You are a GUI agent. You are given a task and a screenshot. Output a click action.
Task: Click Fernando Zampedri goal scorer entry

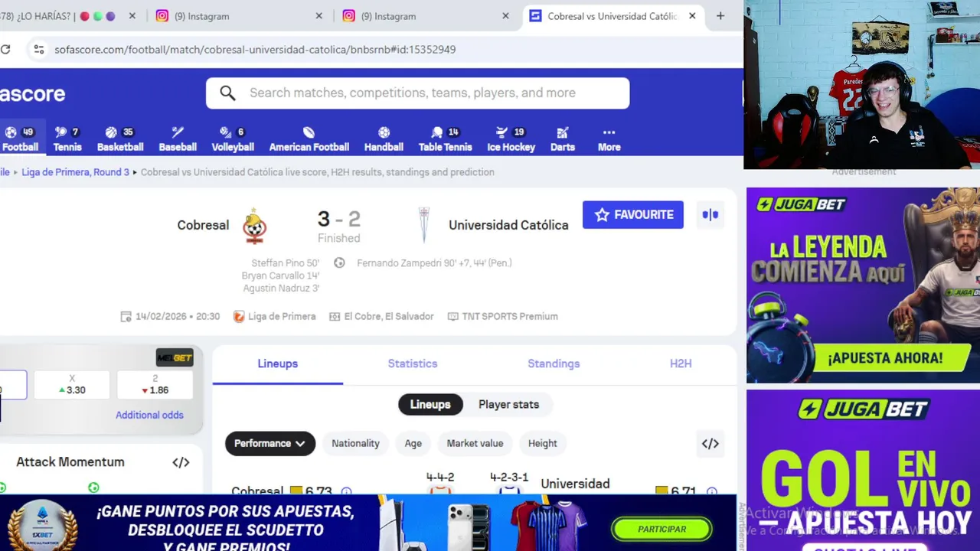pos(434,263)
